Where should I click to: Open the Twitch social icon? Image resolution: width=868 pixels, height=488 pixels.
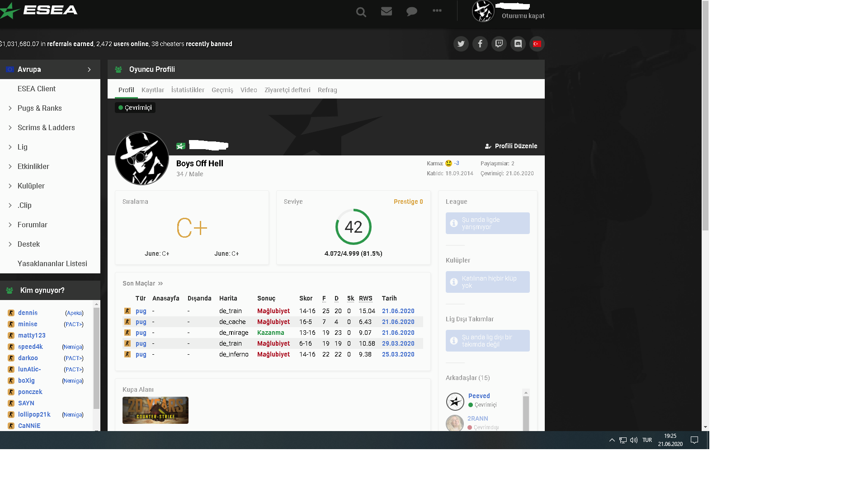pyautogui.click(x=499, y=44)
